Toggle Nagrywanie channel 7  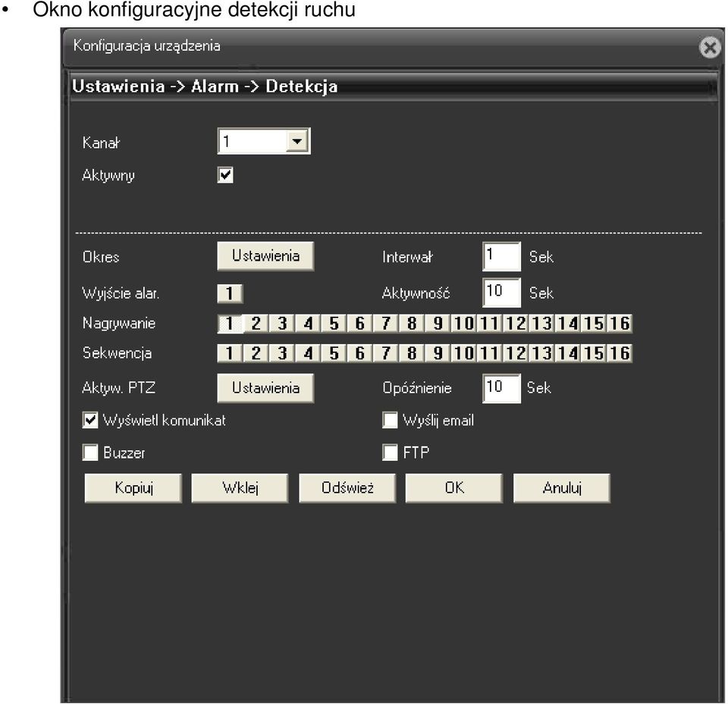(x=386, y=324)
